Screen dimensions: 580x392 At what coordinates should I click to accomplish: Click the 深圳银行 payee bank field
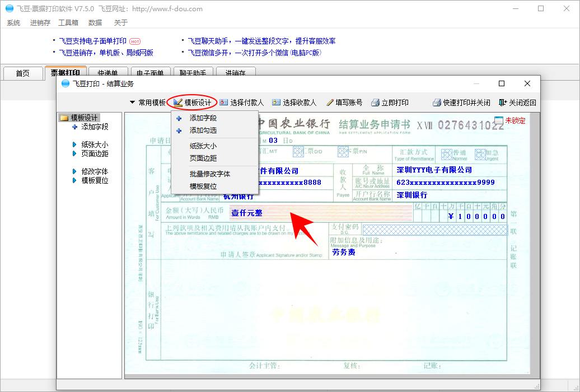tap(411, 195)
